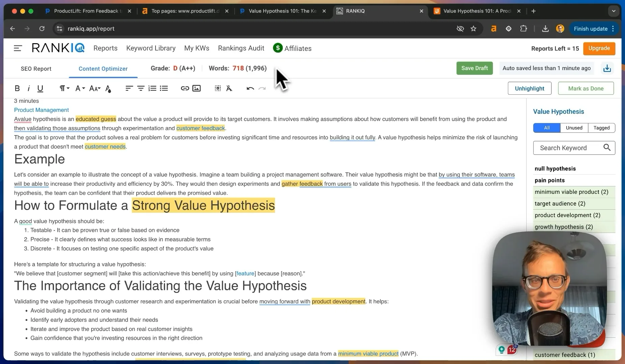Viewport: 625px width, 364px height.
Task: Open font size dropdown
Action: click(x=95, y=88)
